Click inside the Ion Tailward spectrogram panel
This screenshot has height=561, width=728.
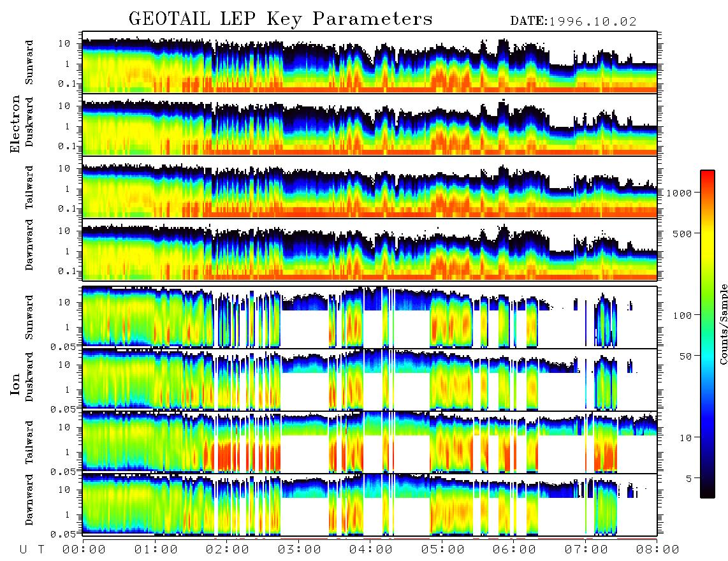tap(370, 442)
